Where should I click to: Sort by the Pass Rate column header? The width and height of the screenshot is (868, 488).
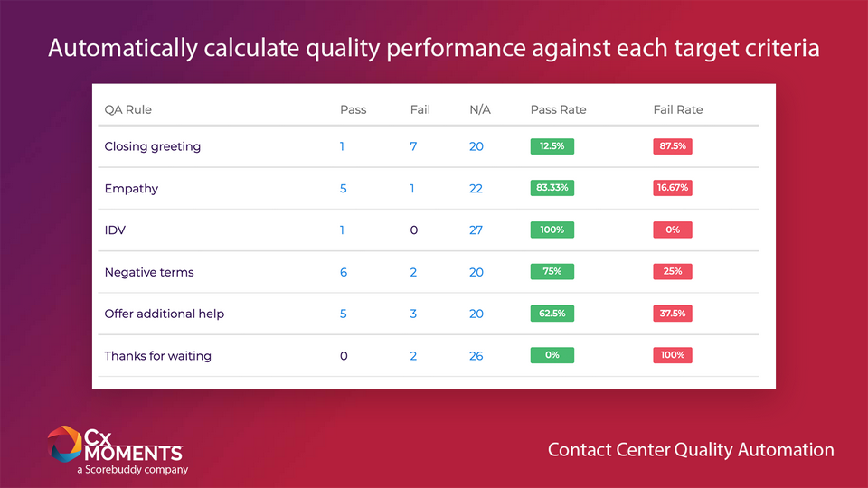558,109
